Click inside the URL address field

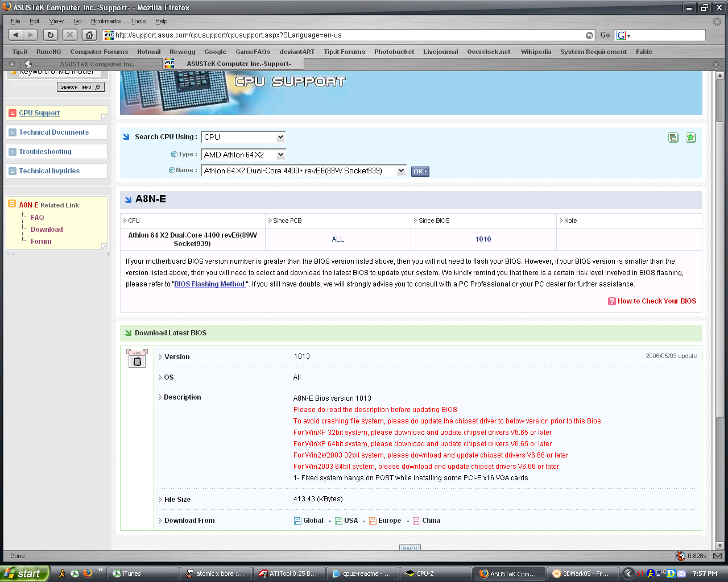348,35
